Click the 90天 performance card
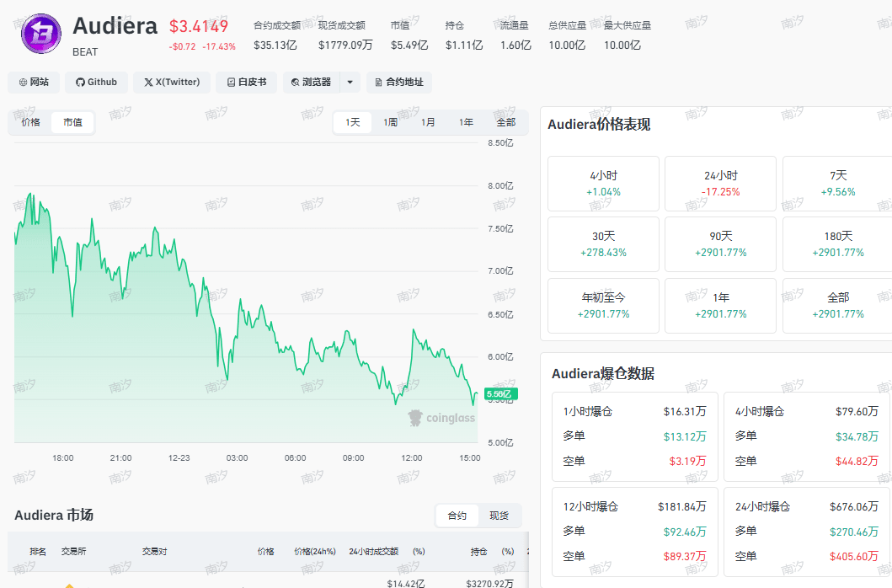The height and width of the screenshot is (588, 892). 720,244
